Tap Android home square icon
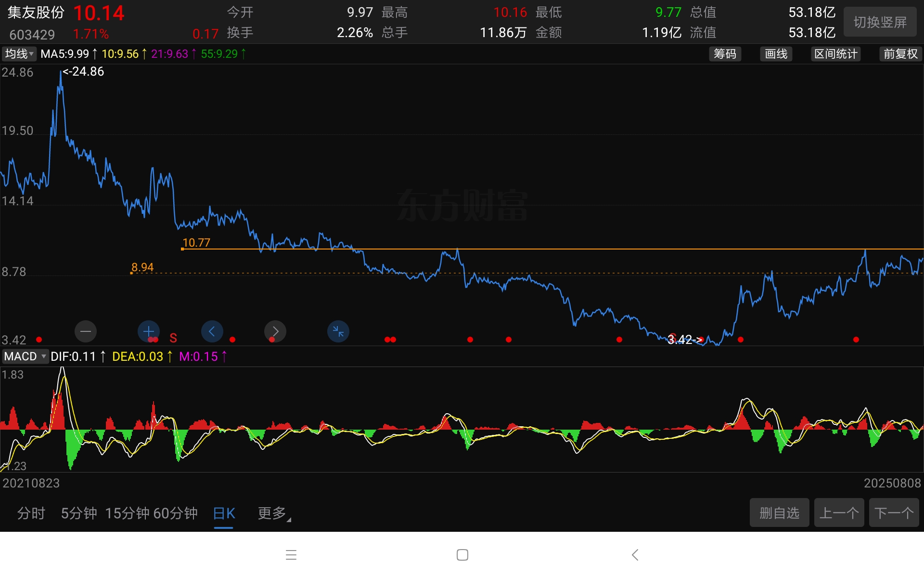 coord(462,555)
